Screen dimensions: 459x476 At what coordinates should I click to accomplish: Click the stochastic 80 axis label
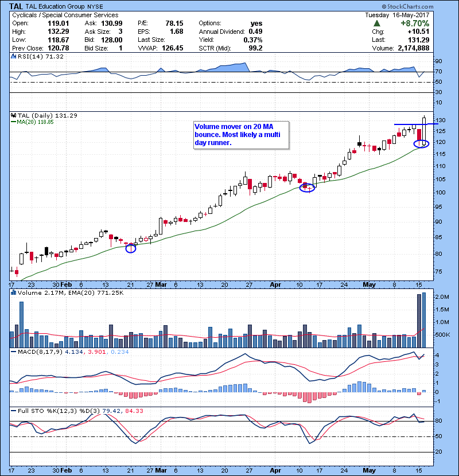(x=439, y=421)
